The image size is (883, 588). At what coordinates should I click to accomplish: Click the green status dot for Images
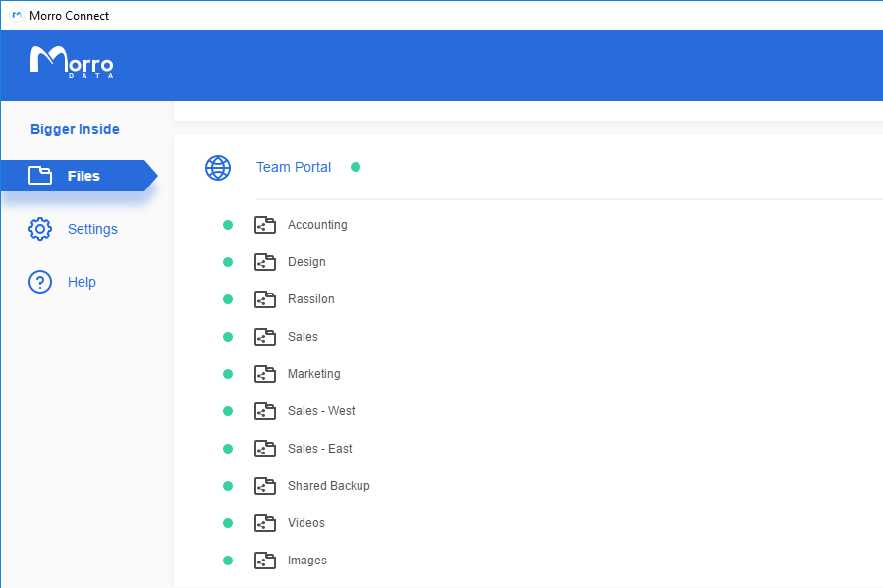click(x=228, y=561)
